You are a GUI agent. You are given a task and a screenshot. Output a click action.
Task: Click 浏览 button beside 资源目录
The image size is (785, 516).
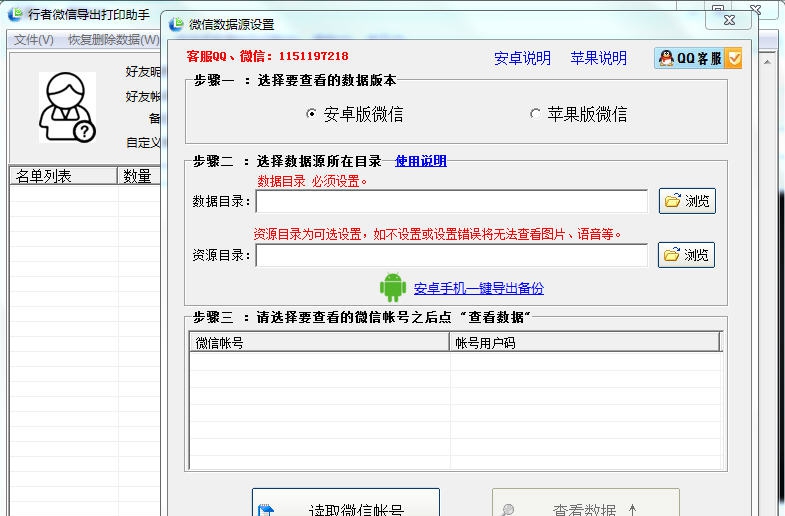[686, 255]
